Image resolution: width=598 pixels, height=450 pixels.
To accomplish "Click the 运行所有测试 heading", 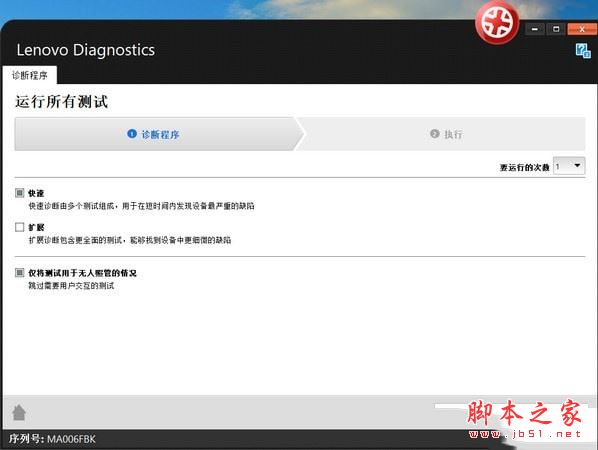I will coord(61,101).
